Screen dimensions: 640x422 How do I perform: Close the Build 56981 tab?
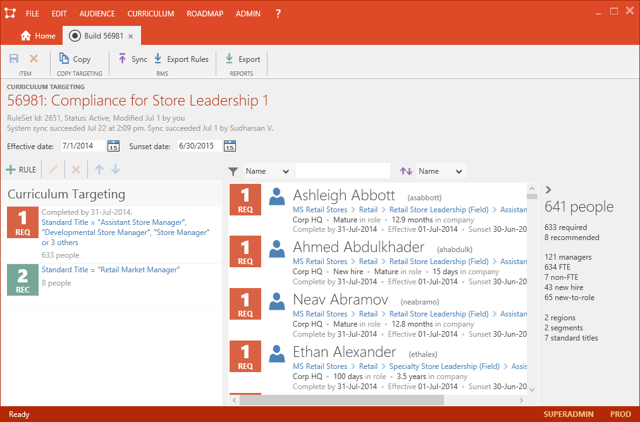tap(131, 36)
